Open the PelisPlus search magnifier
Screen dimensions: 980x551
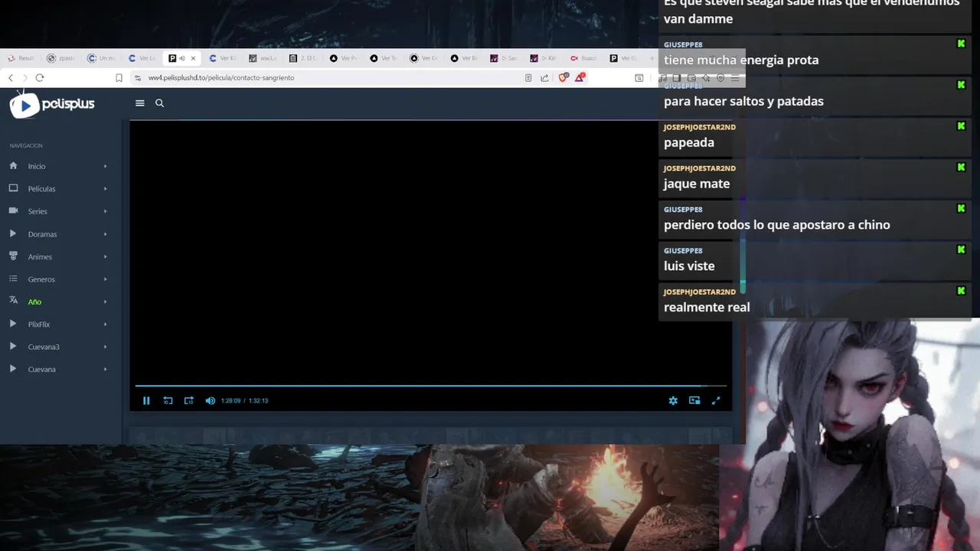point(159,103)
